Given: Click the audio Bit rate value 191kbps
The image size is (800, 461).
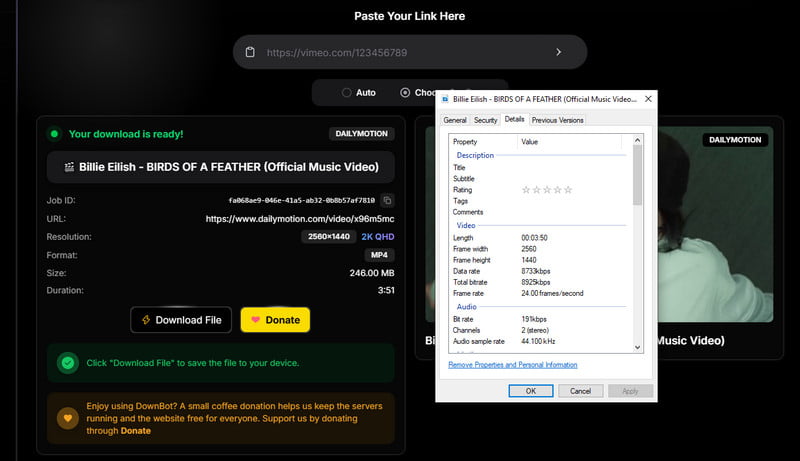Looking at the screenshot, I should (534, 319).
